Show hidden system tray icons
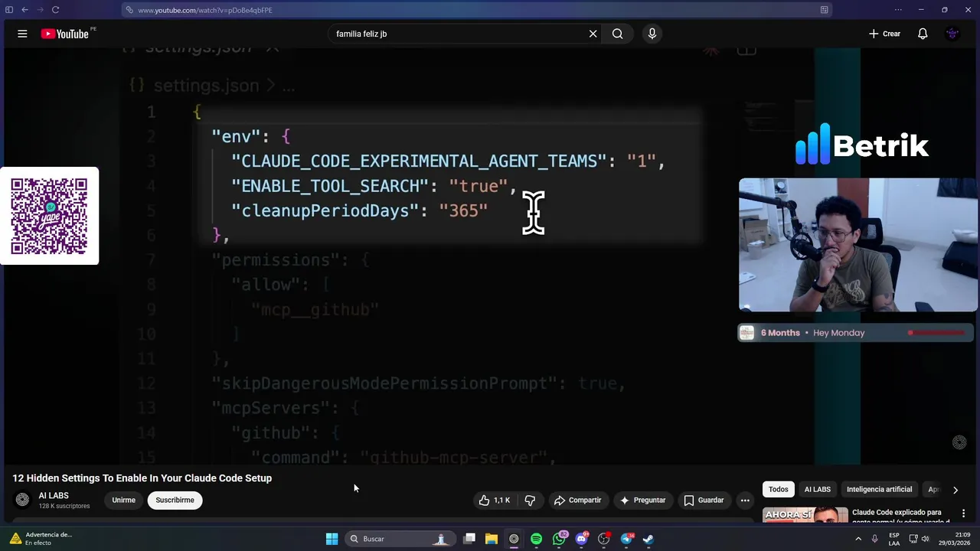Image resolution: width=980 pixels, height=551 pixels. coord(857,539)
